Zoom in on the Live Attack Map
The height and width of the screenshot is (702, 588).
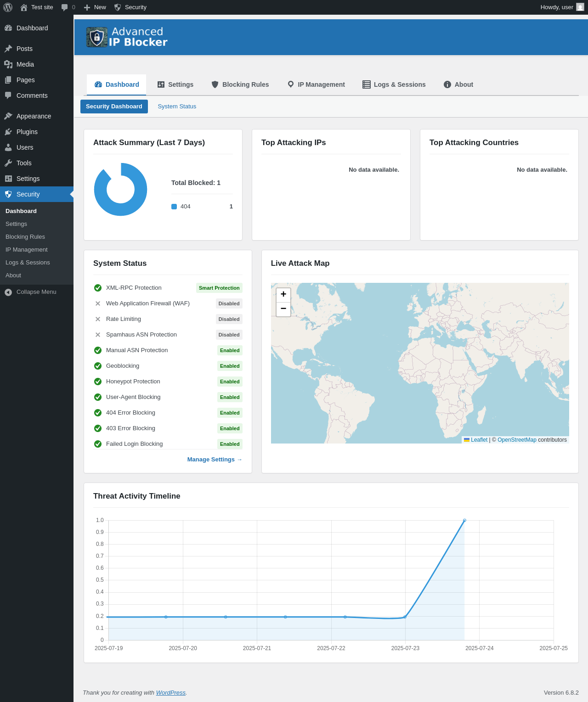tap(283, 294)
